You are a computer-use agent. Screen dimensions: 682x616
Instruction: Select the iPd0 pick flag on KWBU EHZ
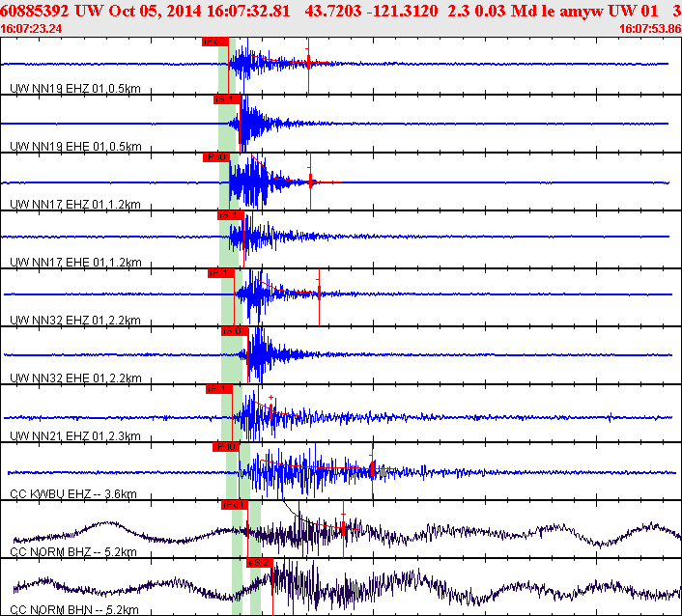[x=225, y=447]
